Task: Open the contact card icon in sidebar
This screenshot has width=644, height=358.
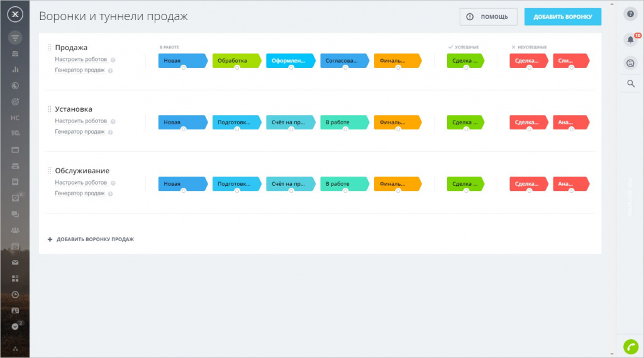Action: click(x=15, y=311)
